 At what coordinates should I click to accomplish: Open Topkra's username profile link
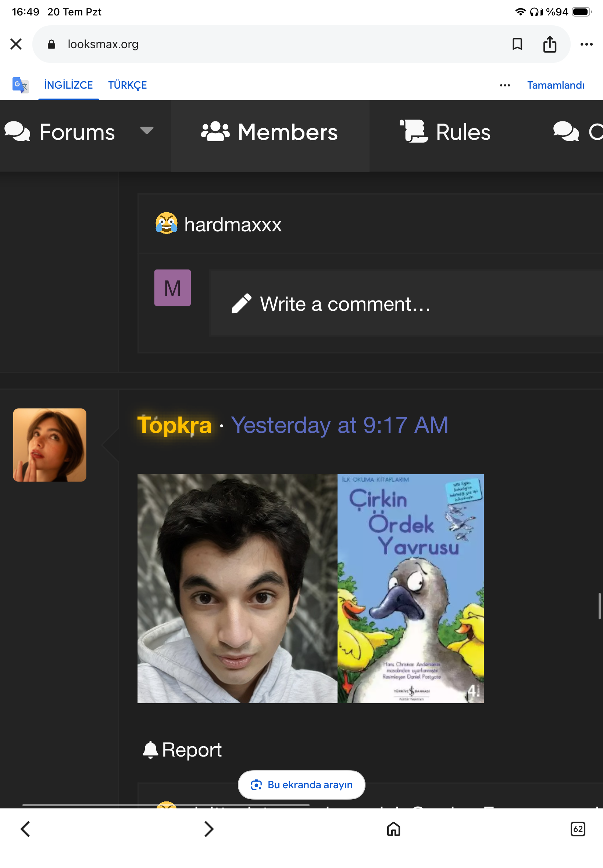(174, 425)
